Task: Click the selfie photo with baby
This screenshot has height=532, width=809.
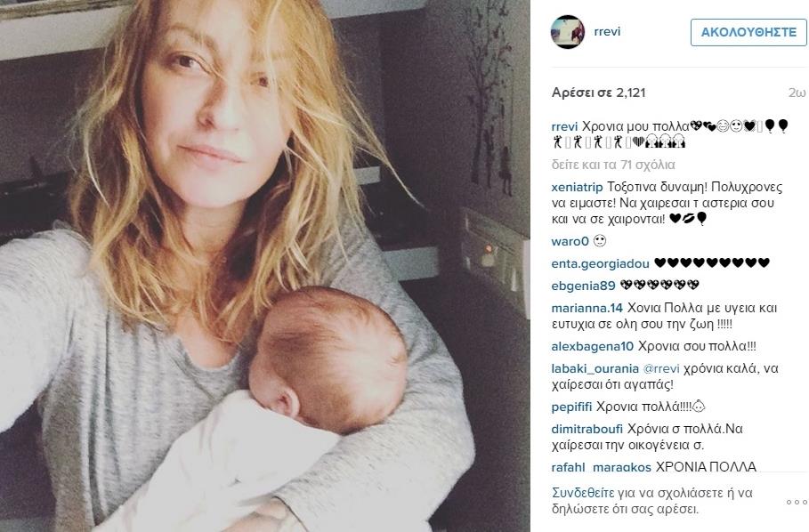Action: [x=265, y=266]
